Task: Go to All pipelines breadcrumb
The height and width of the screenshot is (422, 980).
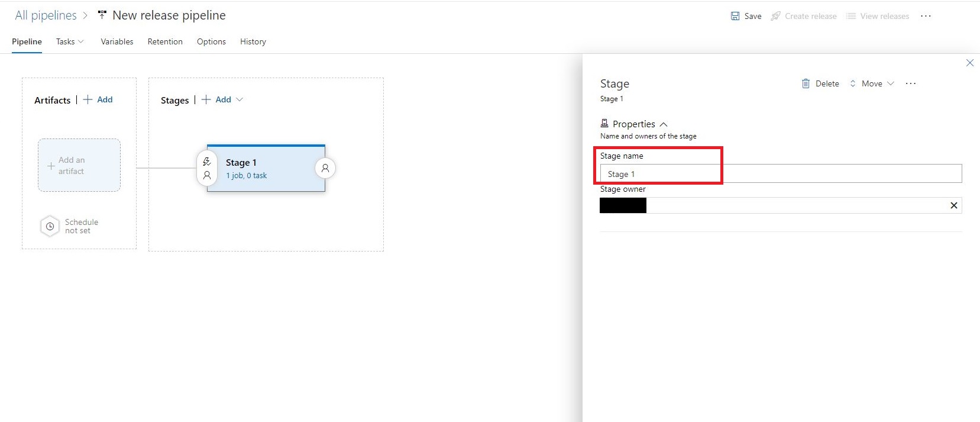Action: click(x=46, y=15)
